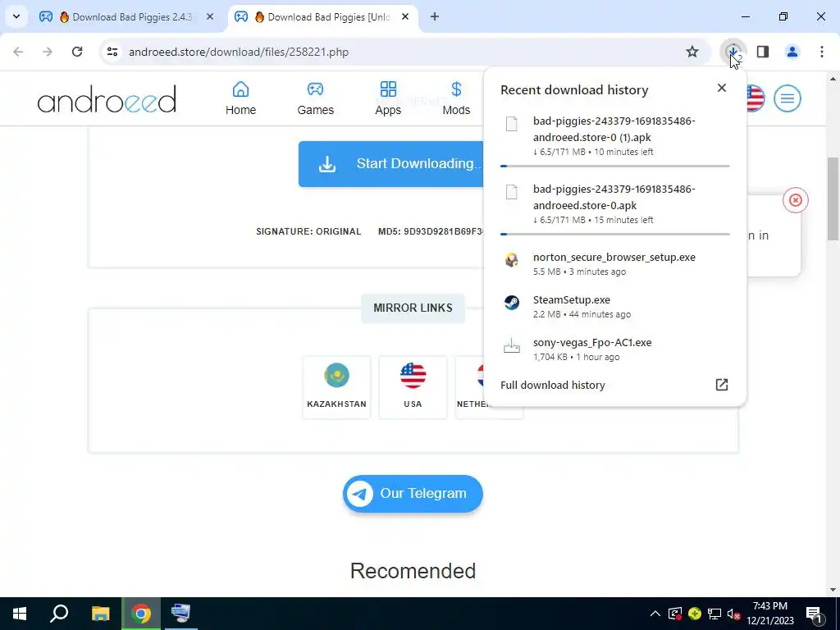Open Full download history
This screenshot has height=630, width=840.
[552, 386]
